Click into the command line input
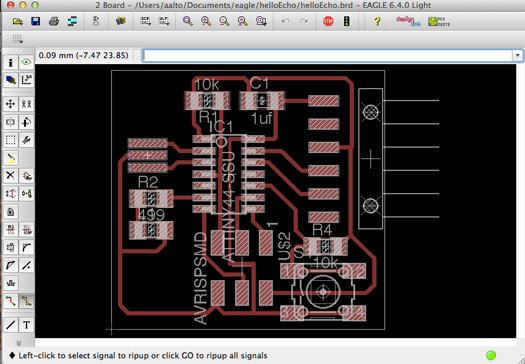525x364 pixels. pyautogui.click(x=328, y=56)
